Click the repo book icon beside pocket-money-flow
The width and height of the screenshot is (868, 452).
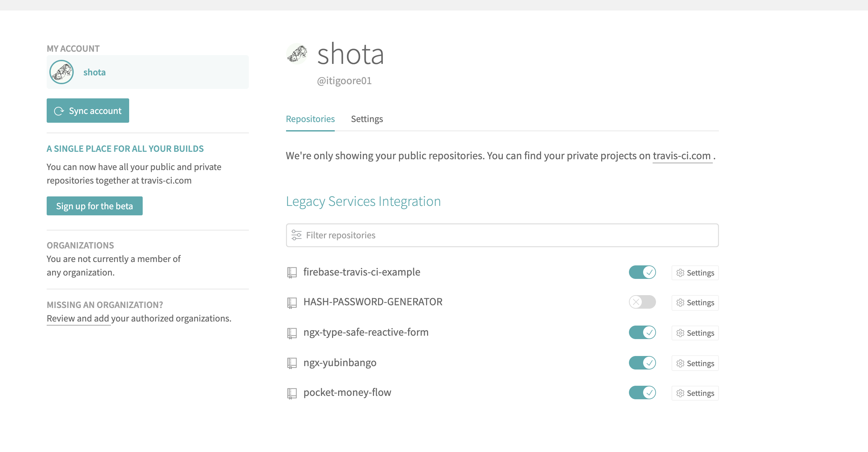(x=292, y=393)
